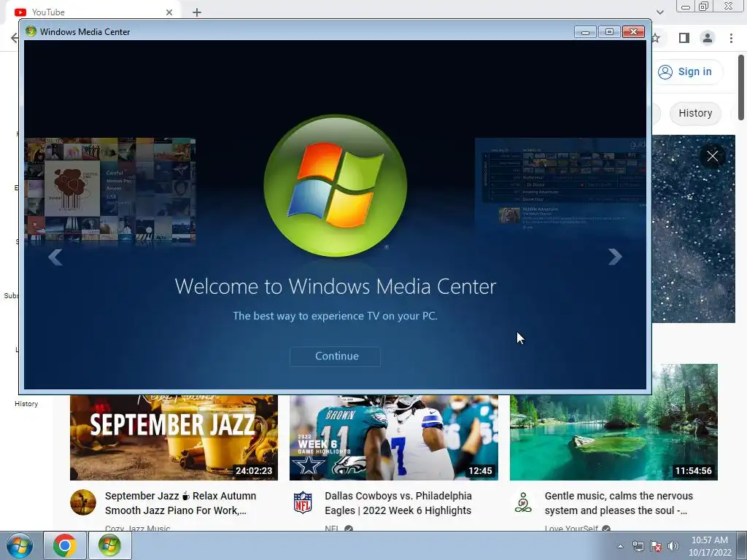The image size is (747, 560).
Task: Maximize the Windows Media Center window
Action: (609, 32)
